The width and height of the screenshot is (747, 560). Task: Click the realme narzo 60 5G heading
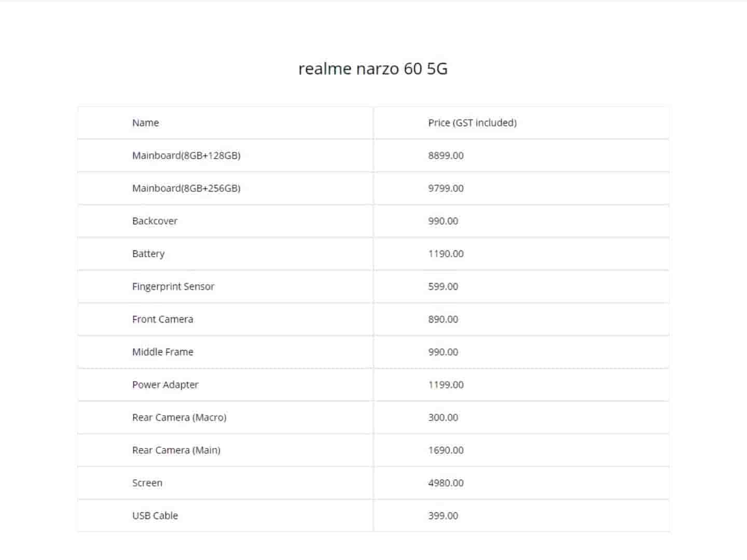[x=373, y=69]
